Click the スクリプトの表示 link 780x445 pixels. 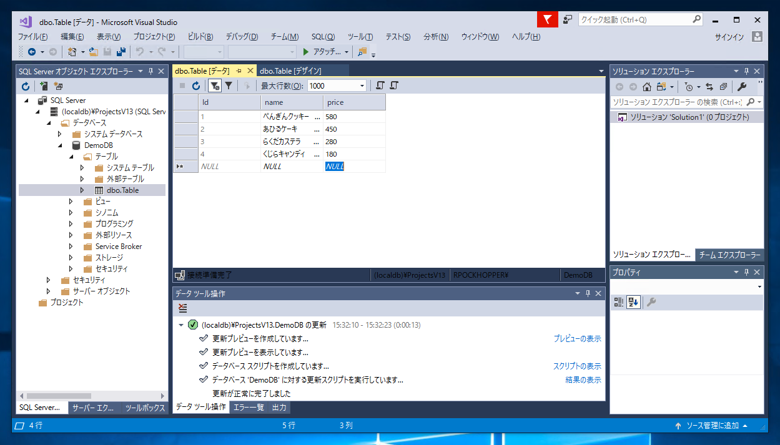point(577,366)
